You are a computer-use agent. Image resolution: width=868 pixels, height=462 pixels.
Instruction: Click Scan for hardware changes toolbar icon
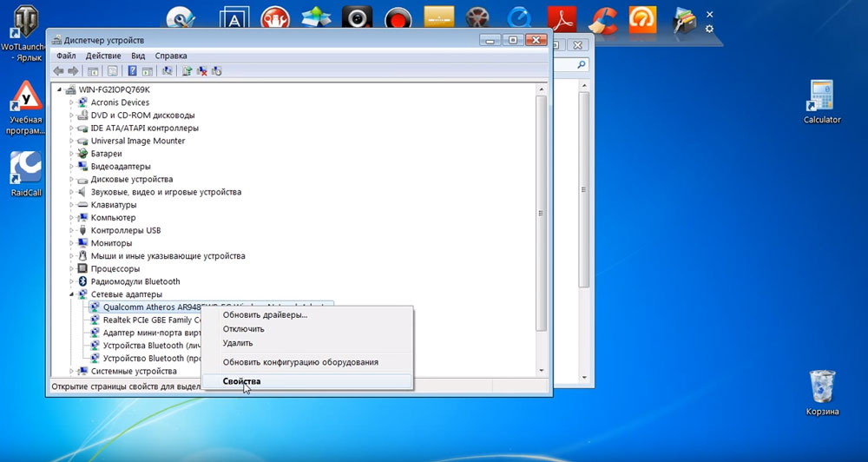(167, 71)
